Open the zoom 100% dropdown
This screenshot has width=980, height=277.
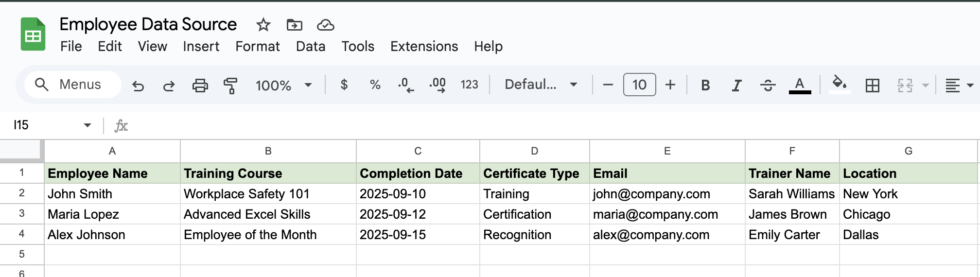283,86
